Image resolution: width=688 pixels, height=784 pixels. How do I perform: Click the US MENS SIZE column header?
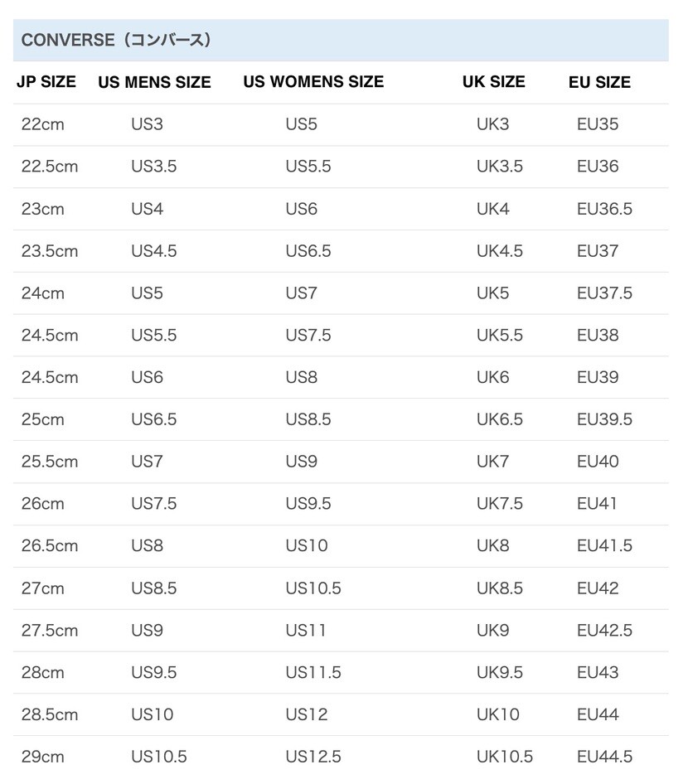[154, 82]
